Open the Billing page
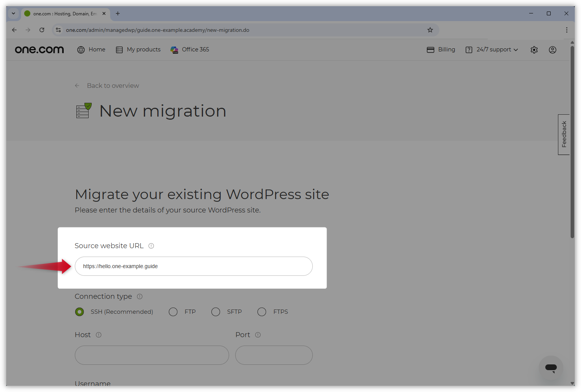581x392 pixels. (x=441, y=49)
